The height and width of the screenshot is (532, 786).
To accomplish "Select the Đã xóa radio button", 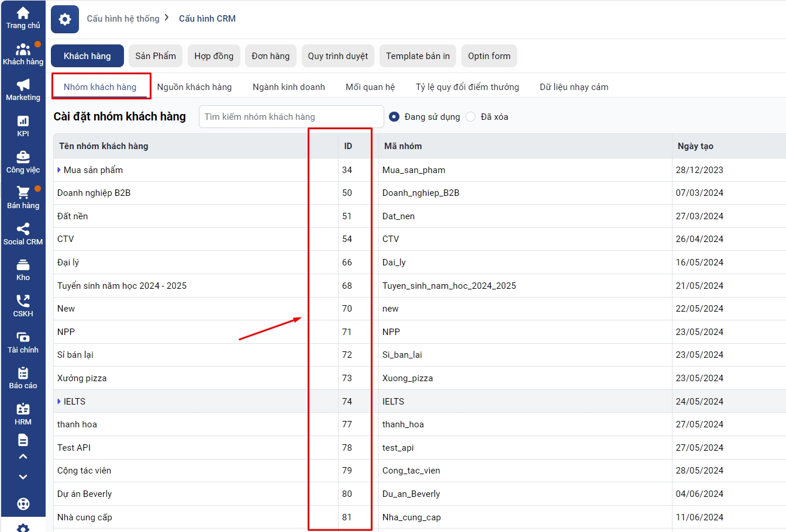I will click(x=471, y=117).
